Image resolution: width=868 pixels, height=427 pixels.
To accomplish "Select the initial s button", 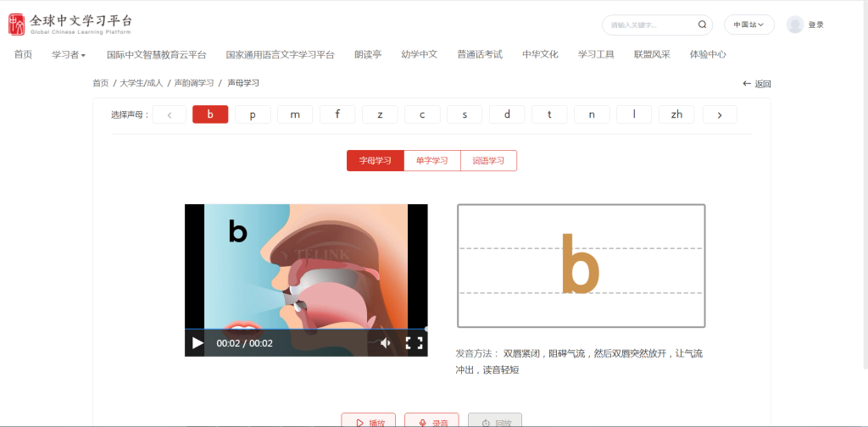I will (x=465, y=114).
